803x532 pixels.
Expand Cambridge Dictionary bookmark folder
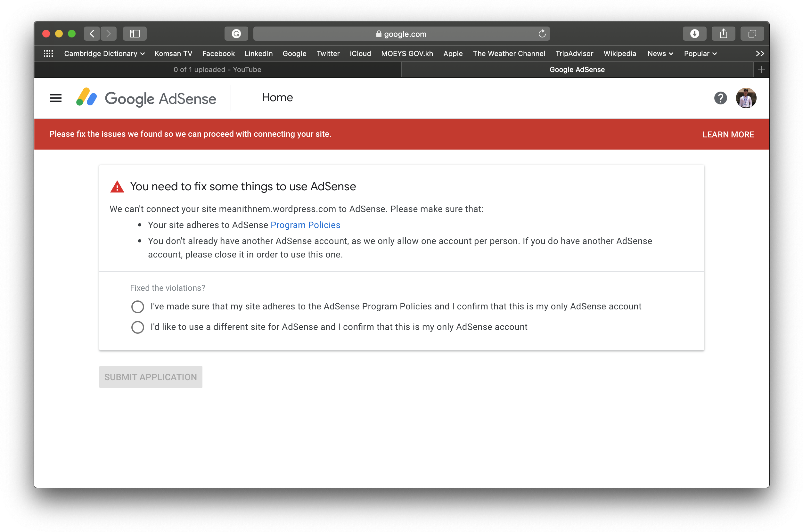pos(104,53)
